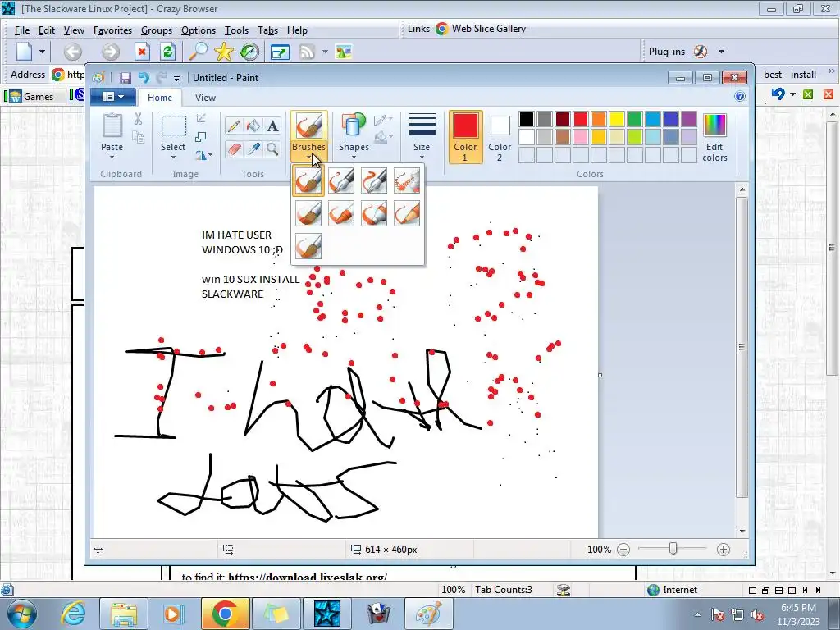Choose the Natural pencil brush option
This screenshot has width=840, height=630.
point(407,213)
